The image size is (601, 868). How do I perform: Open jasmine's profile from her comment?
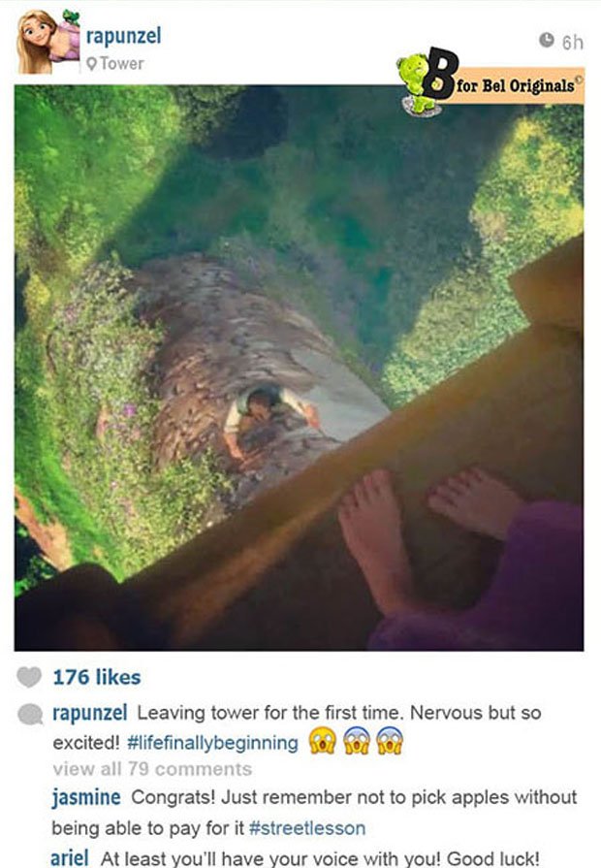pyautogui.click(x=86, y=798)
